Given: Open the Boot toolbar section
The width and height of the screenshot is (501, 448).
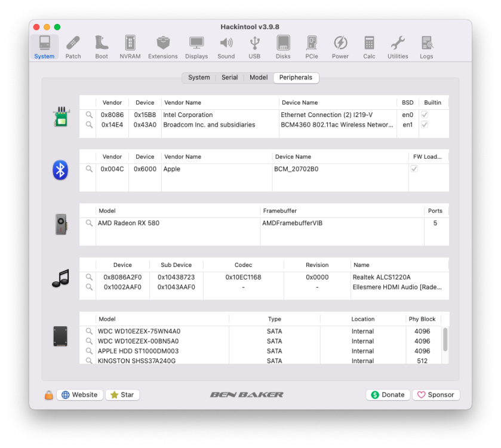Looking at the screenshot, I should click(102, 47).
